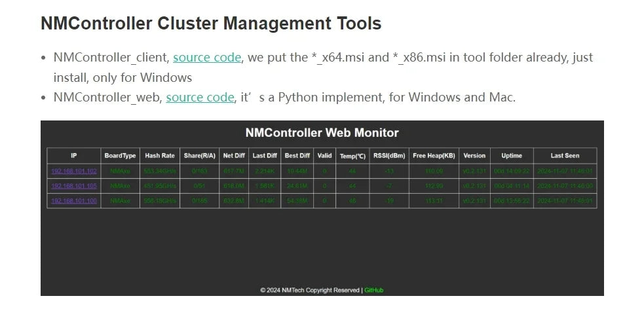Click Last Diff value 1.414K
The width and height of the screenshot is (644, 311).
[x=265, y=201]
